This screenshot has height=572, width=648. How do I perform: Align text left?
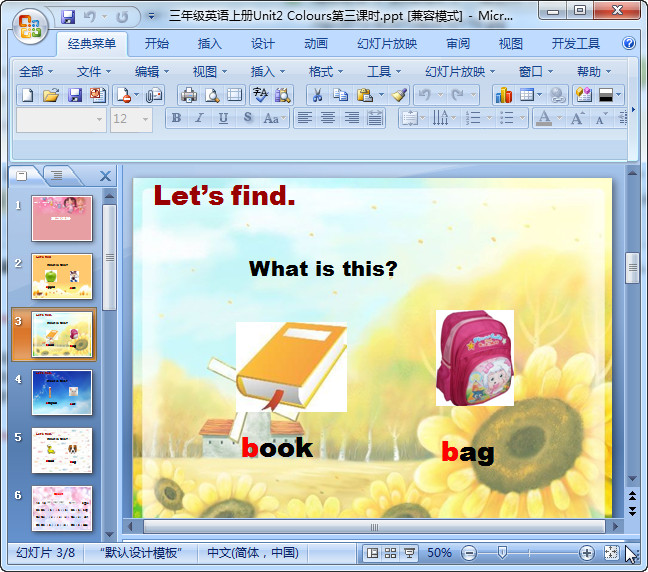305,118
